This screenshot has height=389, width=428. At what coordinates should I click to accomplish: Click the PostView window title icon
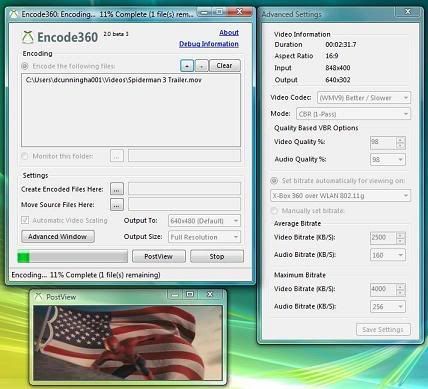tap(39, 296)
